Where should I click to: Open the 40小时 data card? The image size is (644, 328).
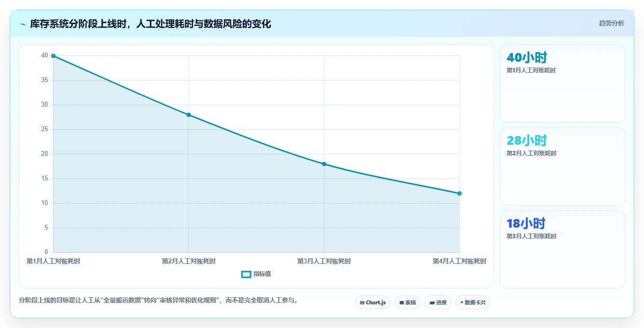tap(563, 83)
